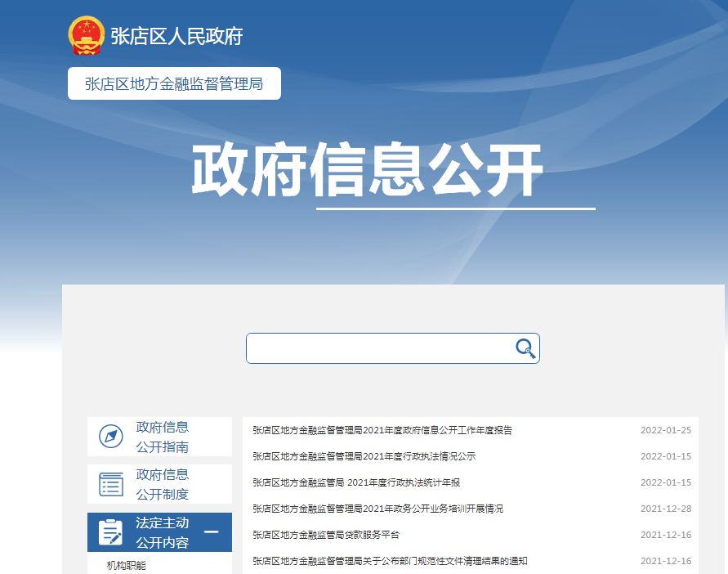Open 公布部门规范性文件清理结果的通知 article

coord(390,561)
